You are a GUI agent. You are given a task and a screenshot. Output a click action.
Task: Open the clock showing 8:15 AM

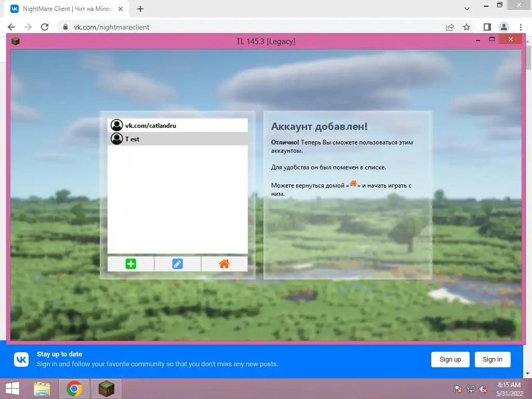click(509, 389)
